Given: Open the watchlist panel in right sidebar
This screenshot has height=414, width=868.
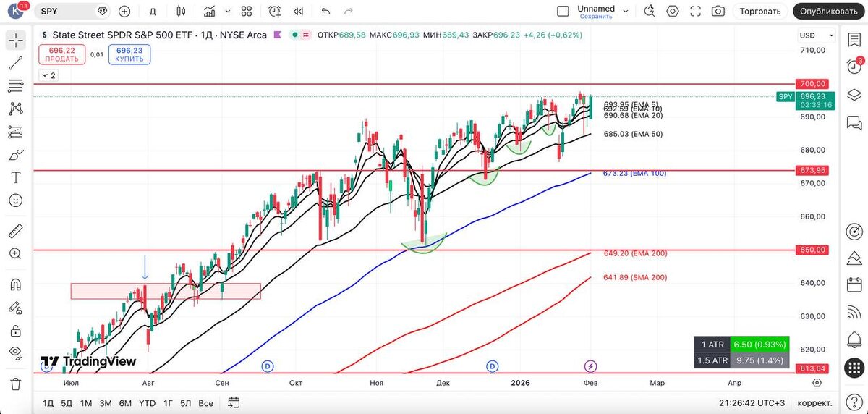Looking at the screenshot, I should (854, 39).
